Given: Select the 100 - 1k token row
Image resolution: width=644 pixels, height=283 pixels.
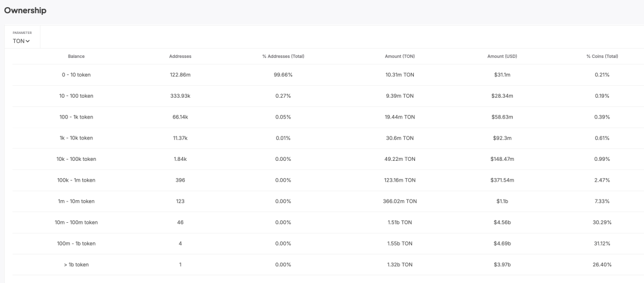Looking at the screenshot, I should pyautogui.click(x=76, y=117).
